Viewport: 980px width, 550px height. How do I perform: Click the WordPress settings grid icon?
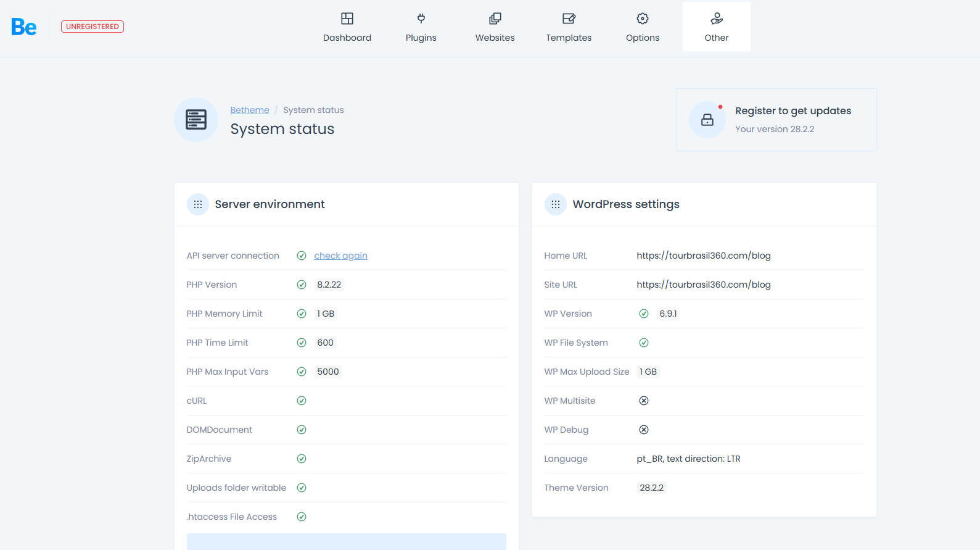tap(556, 204)
